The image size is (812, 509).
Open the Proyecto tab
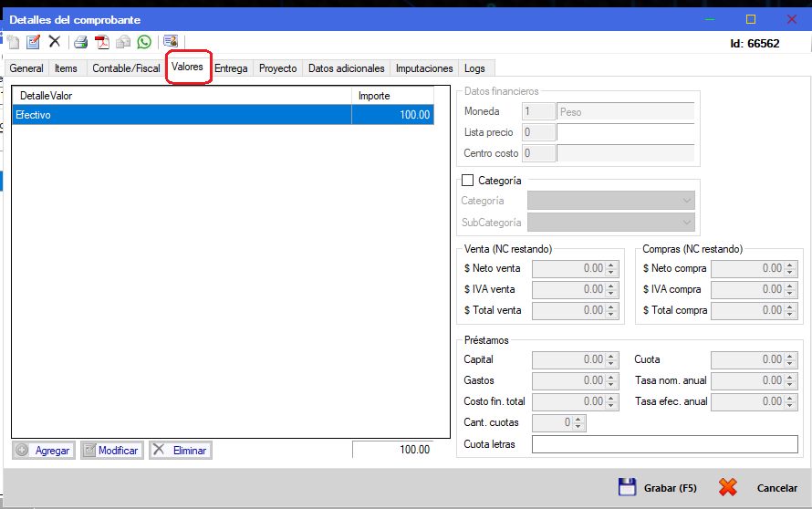(x=278, y=68)
